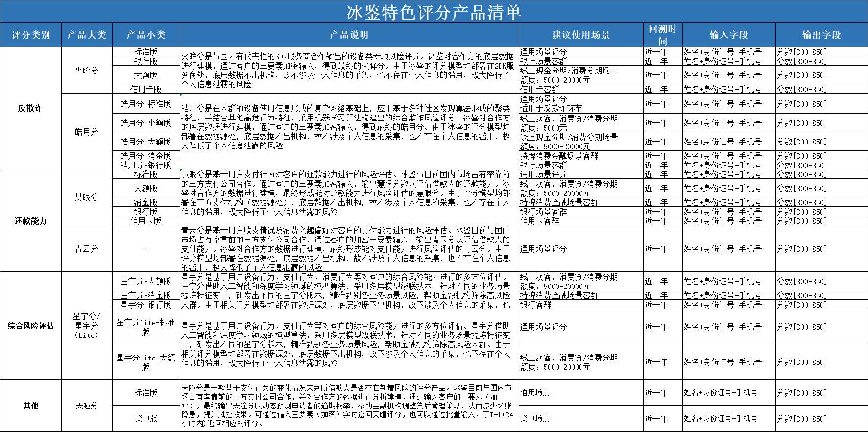Click 分数[300-850] in the 皓月分-大额版 row
This screenshot has width=868, height=432.
click(821, 142)
